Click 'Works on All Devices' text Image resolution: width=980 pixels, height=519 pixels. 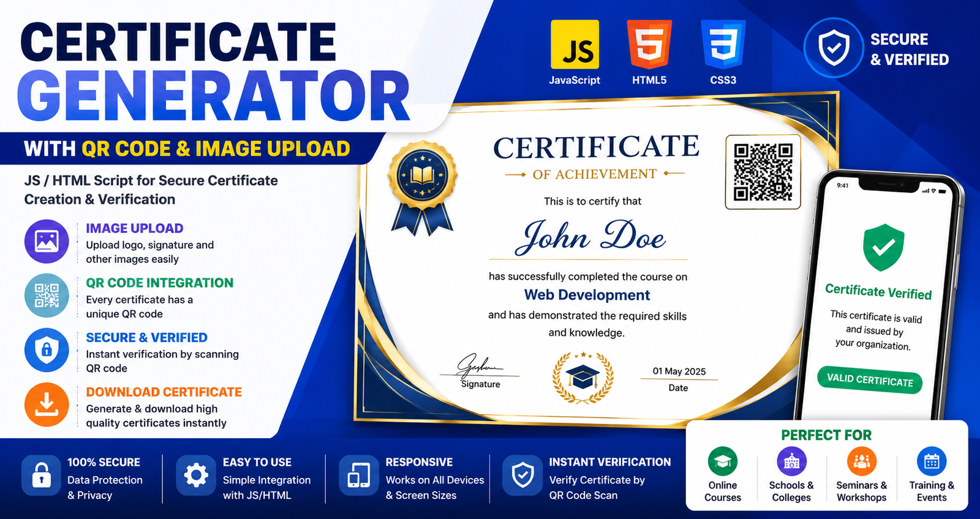(x=435, y=480)
